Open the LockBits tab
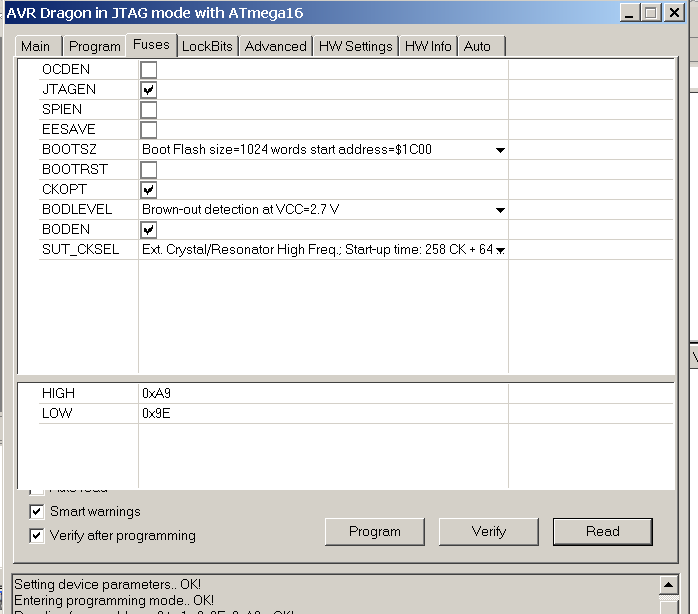Viewport: 698px width, 614px height. [207, 46]
